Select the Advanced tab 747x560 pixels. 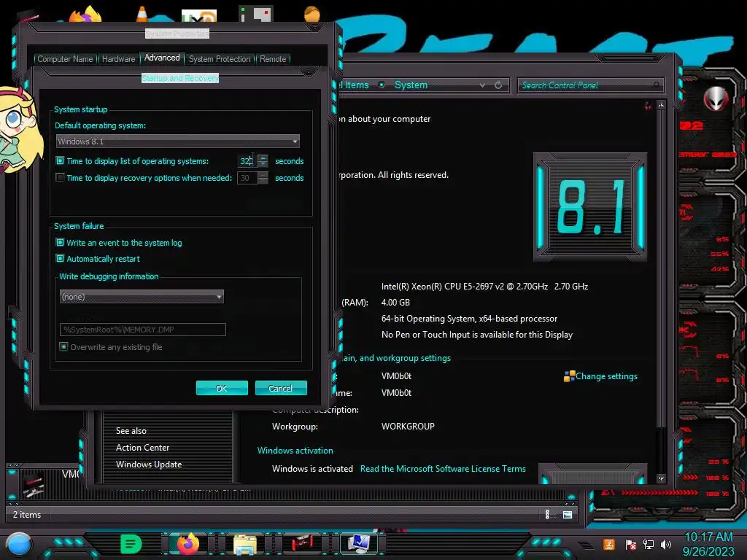162,58
